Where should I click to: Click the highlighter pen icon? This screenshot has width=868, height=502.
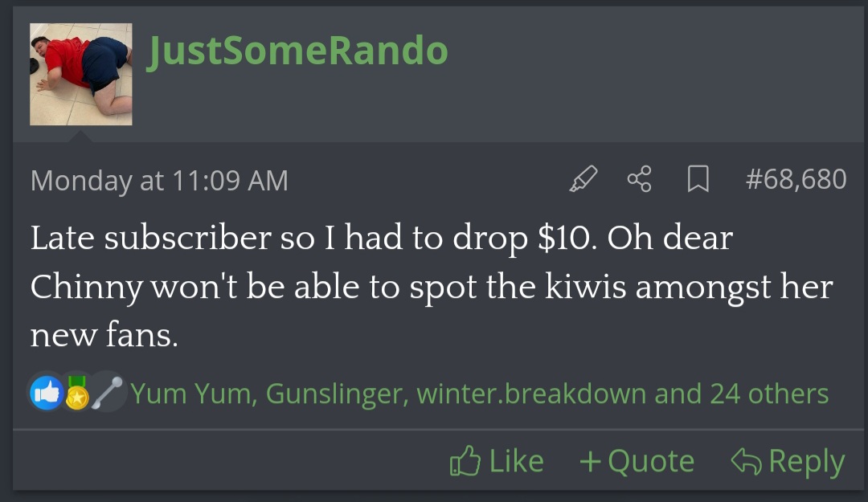583,179
